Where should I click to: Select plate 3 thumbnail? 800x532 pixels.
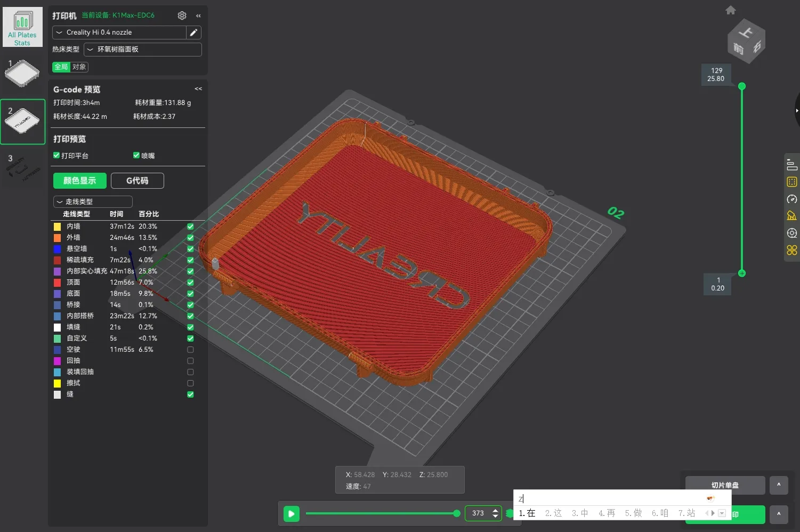click(x=22, y=170)
